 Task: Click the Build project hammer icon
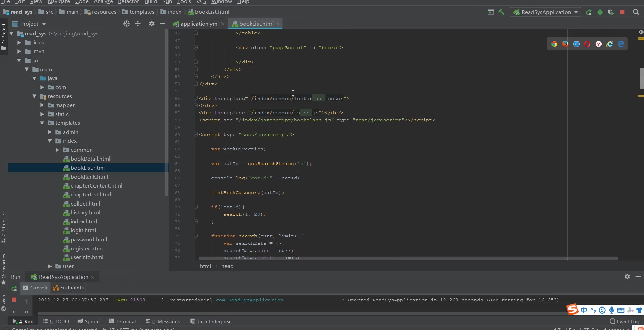[x=501, y=12]
